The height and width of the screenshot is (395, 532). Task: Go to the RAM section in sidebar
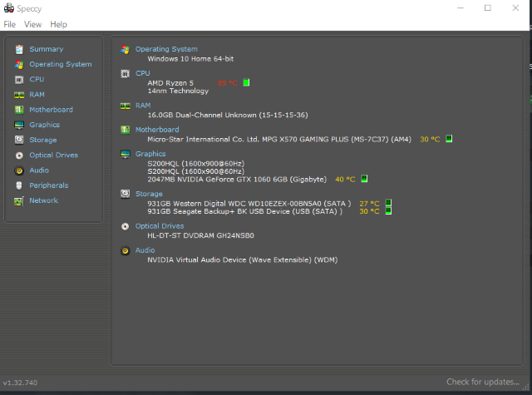37,95
